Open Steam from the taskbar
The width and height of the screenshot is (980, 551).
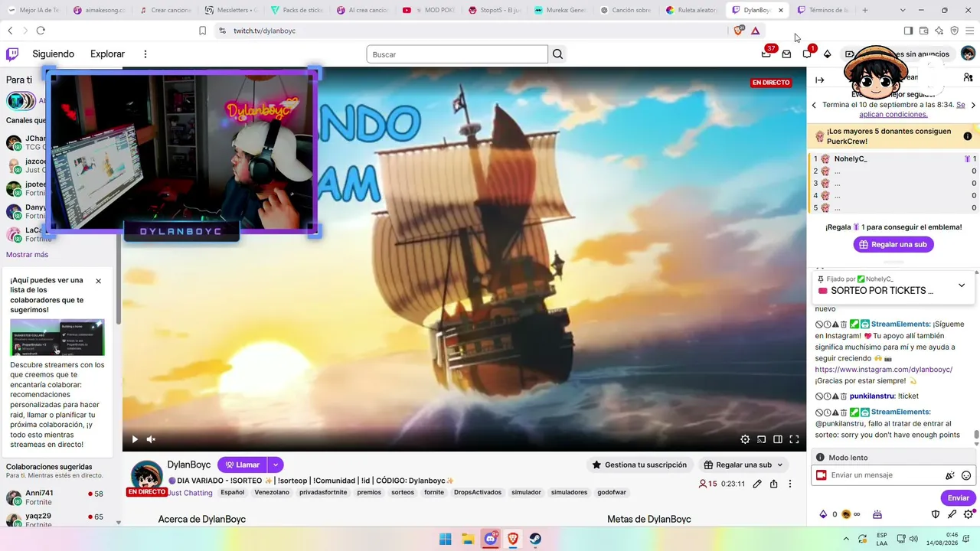[536, 539]
